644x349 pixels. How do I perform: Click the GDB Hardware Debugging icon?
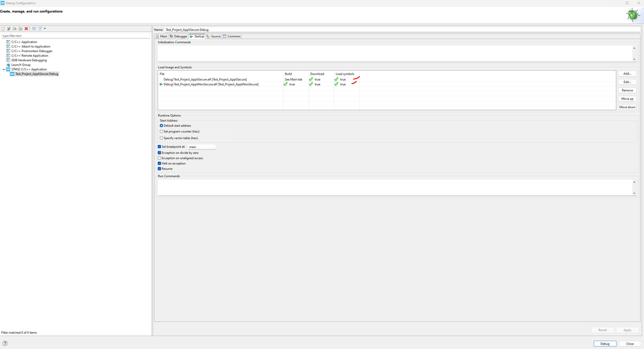(x=8, y=60)
